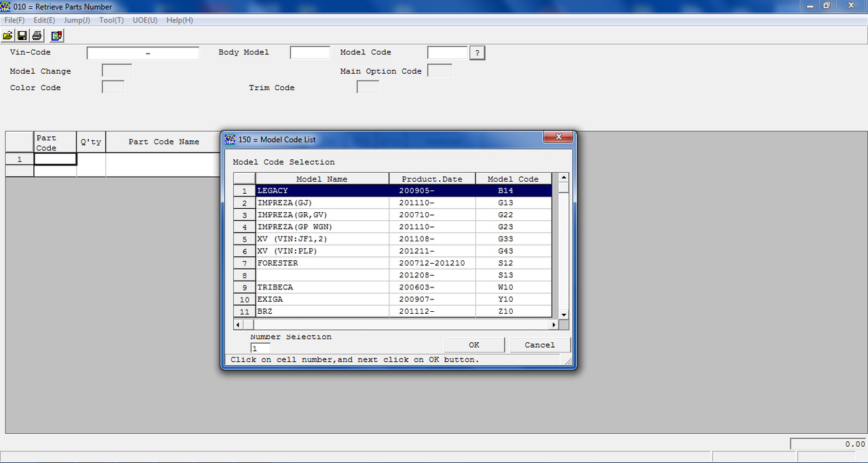Click the IMPREZA(GP WGN) model name
Viewport: 868px width, 463px height.
click(x=295, y=226)
